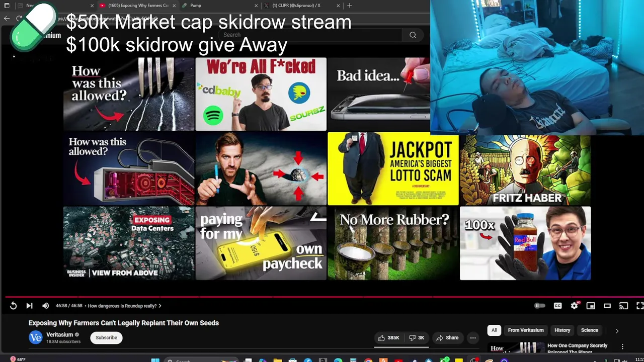Open the Fritz Haber video thumbnail
Image resolution: width=644 pixels, height=362 pixels.
pos(525,170)
